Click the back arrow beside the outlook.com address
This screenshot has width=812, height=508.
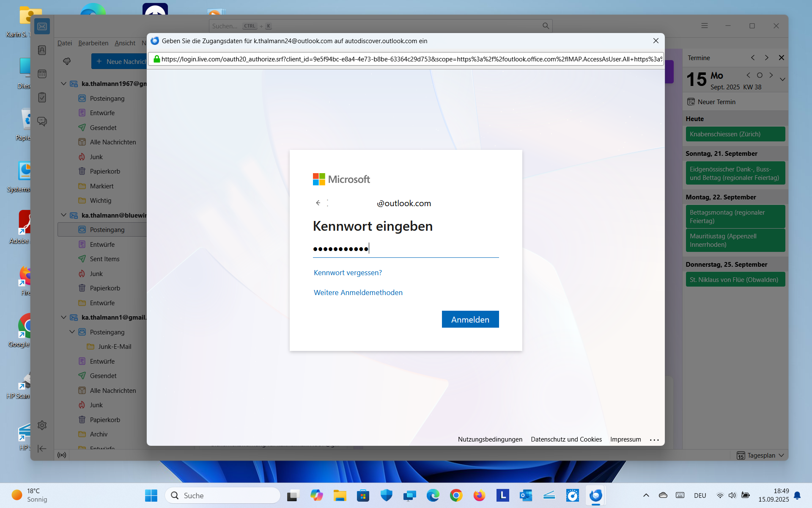[318, 203]
